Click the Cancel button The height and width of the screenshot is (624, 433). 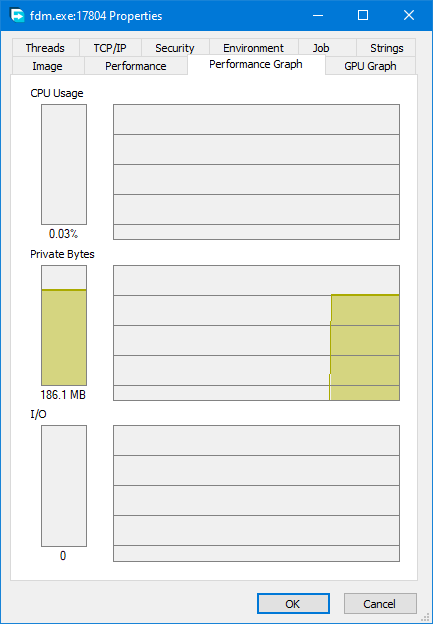[x=380, y=604]
